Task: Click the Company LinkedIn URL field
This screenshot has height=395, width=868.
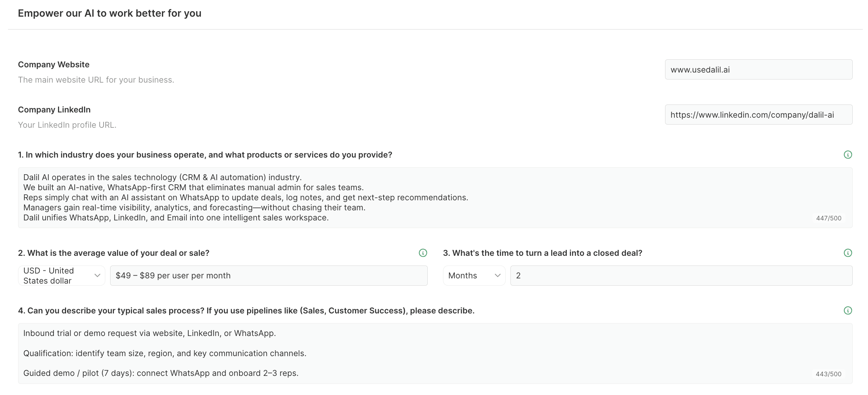Action: point(758,115)
